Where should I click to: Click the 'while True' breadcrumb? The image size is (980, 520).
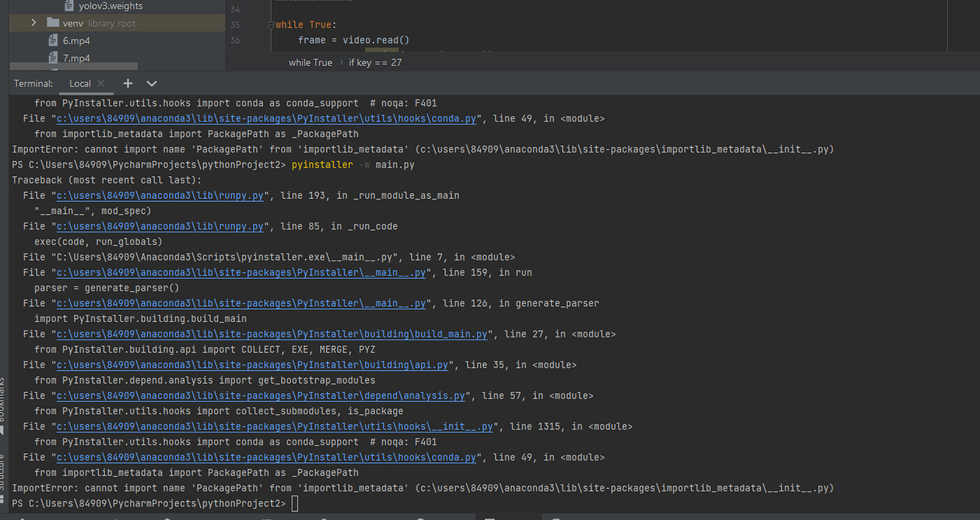click(x=310, y=63)
